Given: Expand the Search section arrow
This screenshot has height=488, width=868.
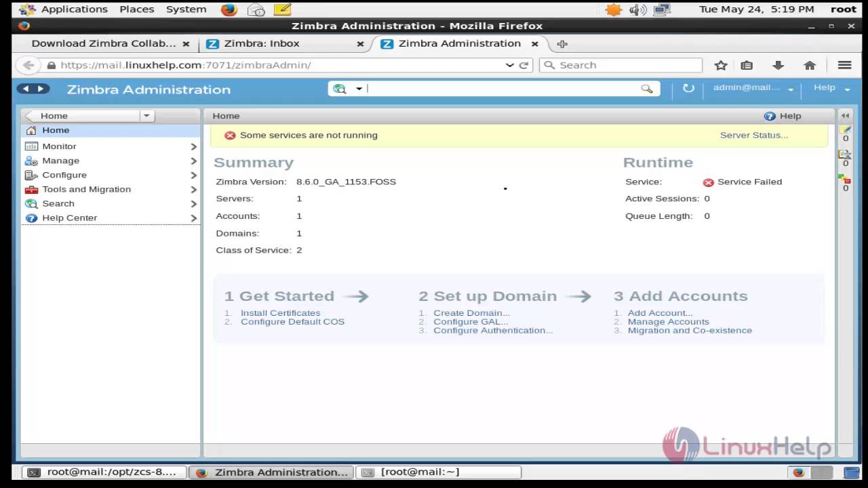Looking at the screenshot, I should tap(193, 204).
